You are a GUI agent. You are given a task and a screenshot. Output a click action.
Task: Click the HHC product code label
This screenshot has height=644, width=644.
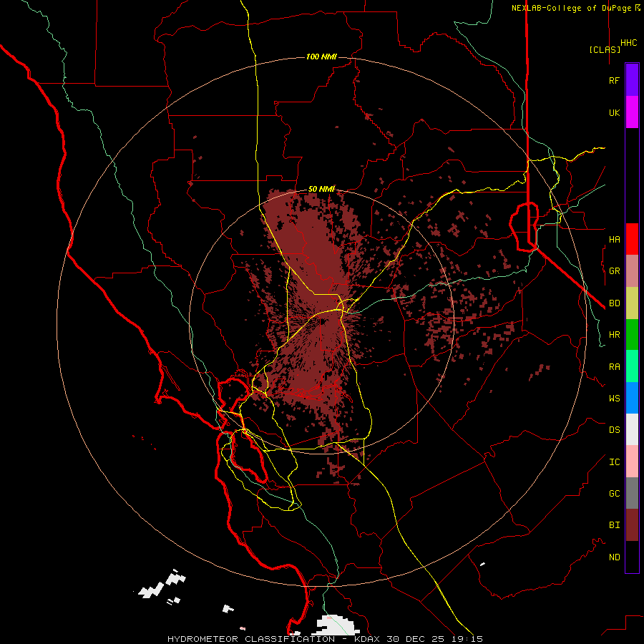click(629, 43)
